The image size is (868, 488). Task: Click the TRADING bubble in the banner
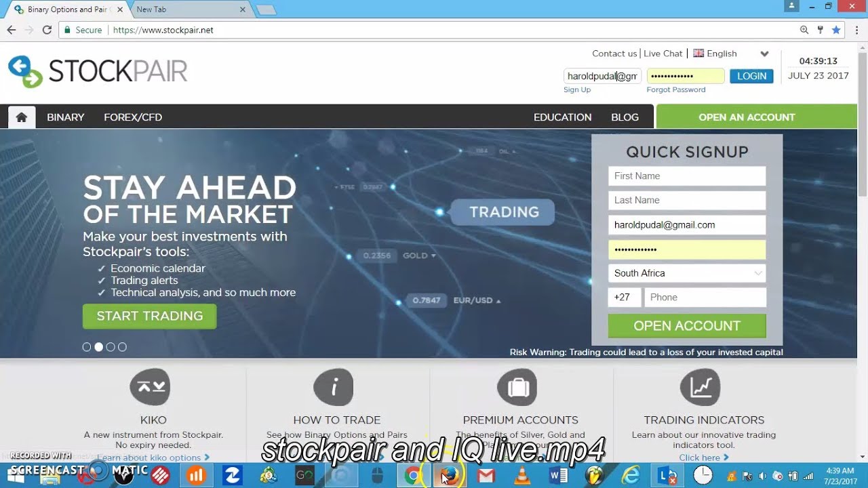[504, 212]
